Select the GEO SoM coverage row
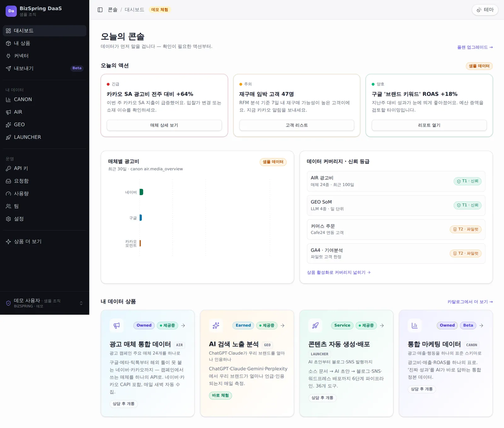Image resolution: width=504 pixels, height=428 pixels. pos(396,205)
